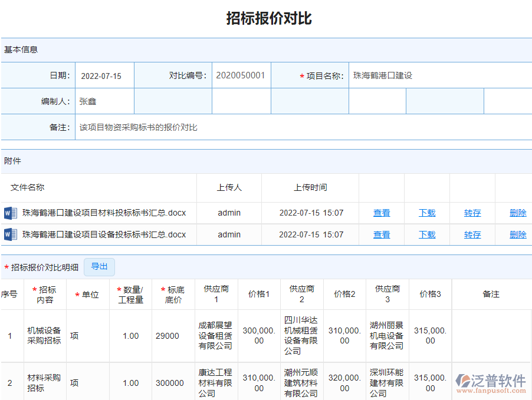Viewport: 532px width, 400px height.
Task: Click 转存 for the first attachment
Action: point(472,213)
